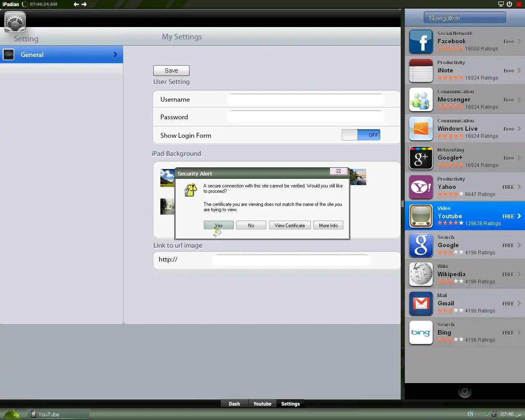
Task: Click the Navigation header button
Action: [x=465, y=18]
